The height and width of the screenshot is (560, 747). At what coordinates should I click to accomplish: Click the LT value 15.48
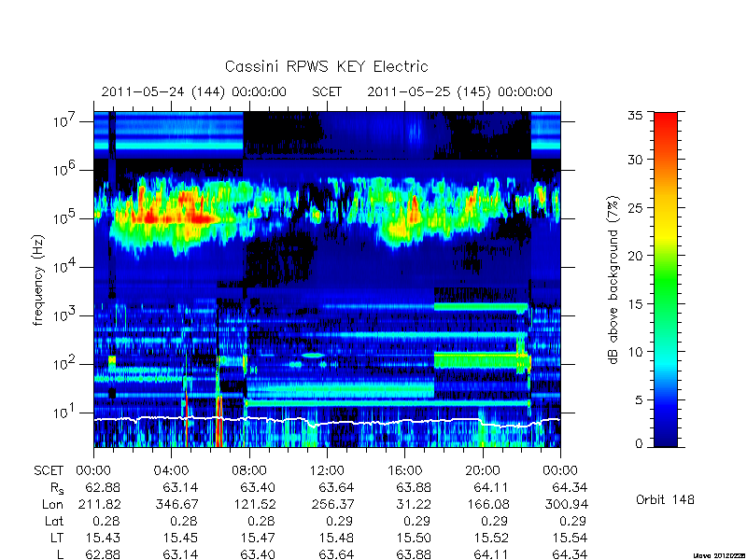pos(336,538)
